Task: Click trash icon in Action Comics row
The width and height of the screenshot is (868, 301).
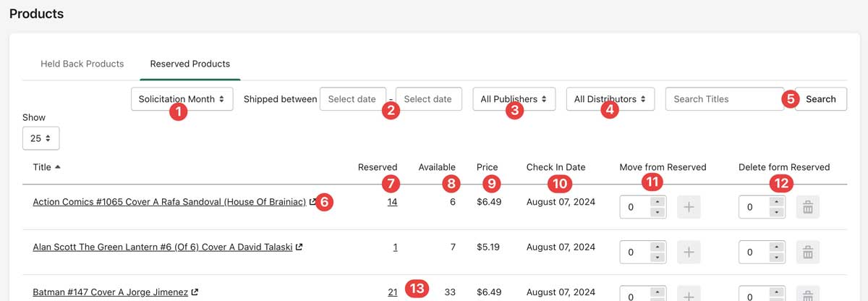Action: [x=808, y=208]
